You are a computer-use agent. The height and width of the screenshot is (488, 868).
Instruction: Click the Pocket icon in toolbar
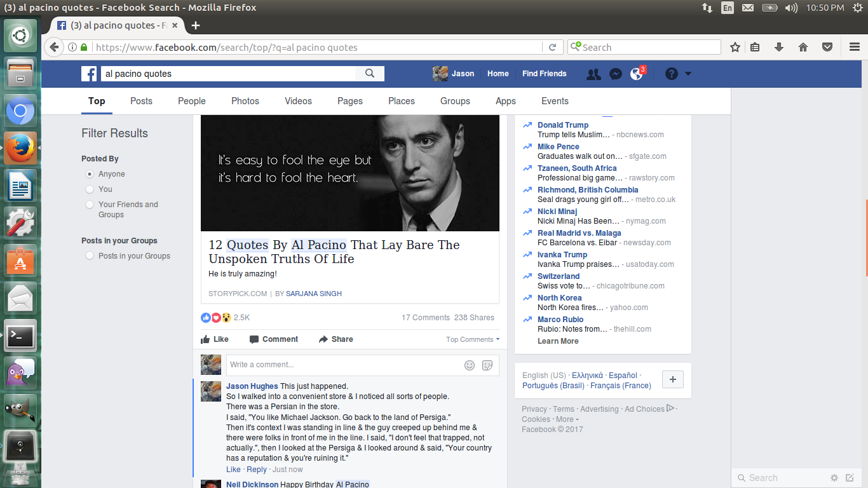pyautogui.click(x=827, y=47)
